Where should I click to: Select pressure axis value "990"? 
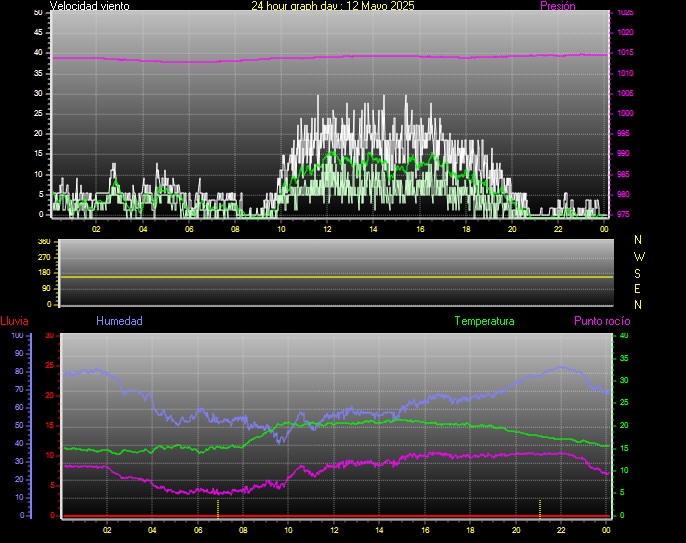click(623, 153)
